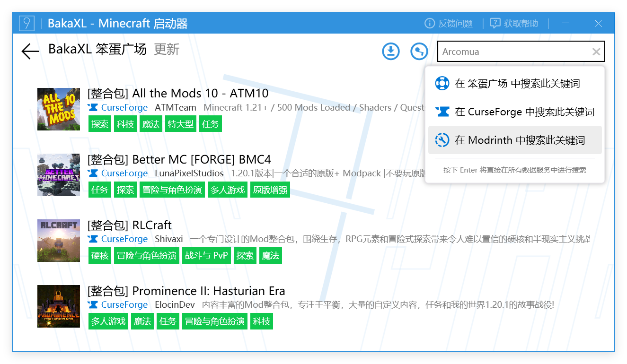This screenshot has height=364, width=627.
Task: Click the BakaXL logo icon in title bar
Action: pyautogui.click(x=26, y=23)
